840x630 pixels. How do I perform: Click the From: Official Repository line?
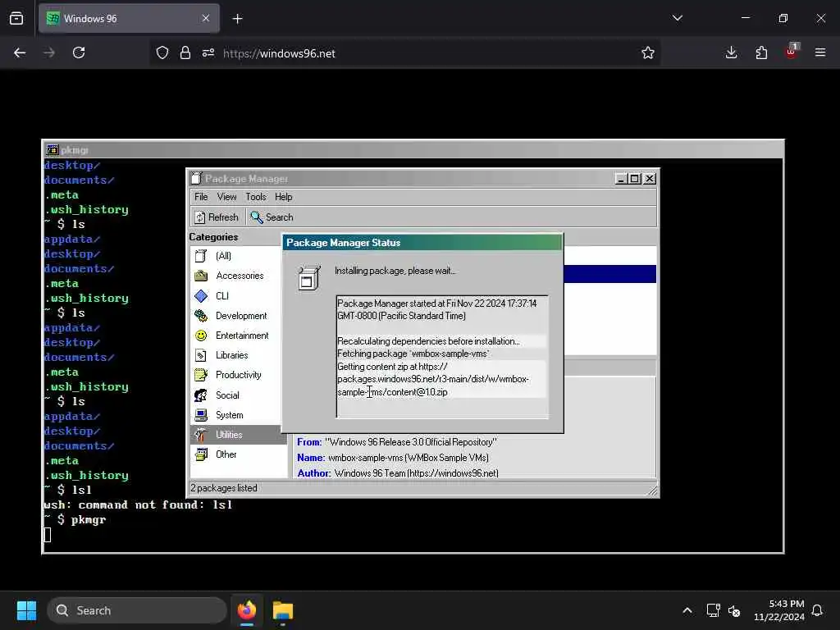(397, 442)
